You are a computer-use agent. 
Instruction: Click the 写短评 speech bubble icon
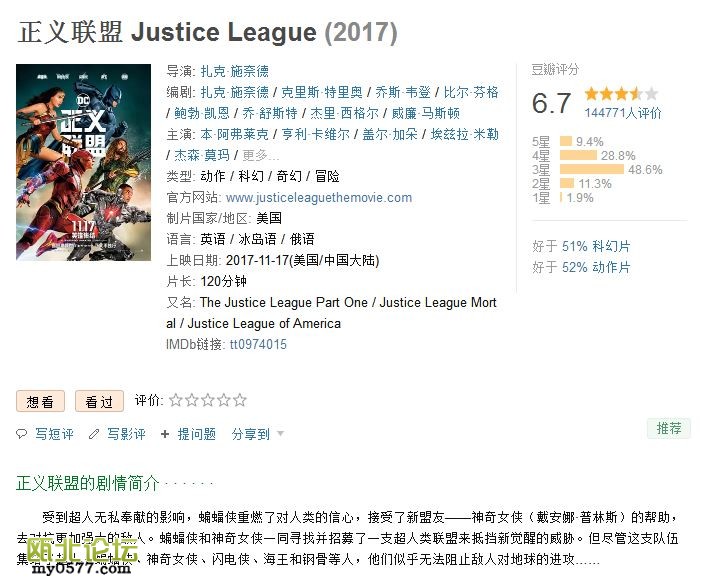tap(22, 434)
